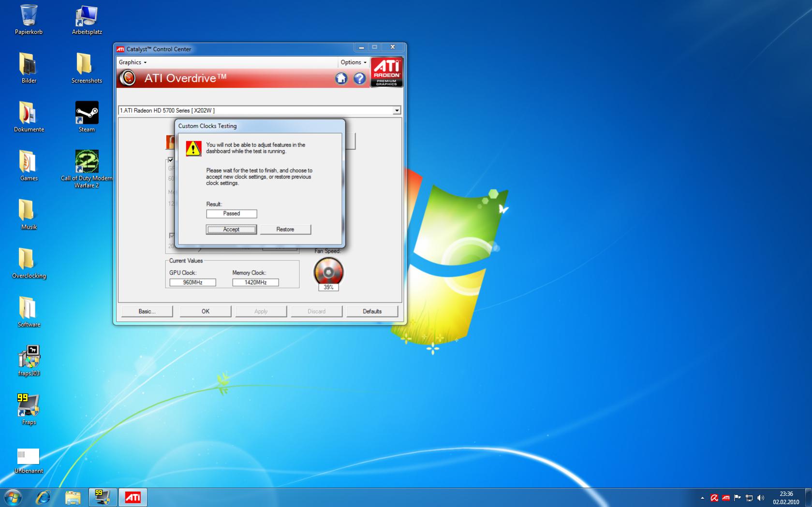The width and height of the screenshot is (812, 507).
Task: Switch to the ATI Catalyst taskbar button
Action: (133, 497)
